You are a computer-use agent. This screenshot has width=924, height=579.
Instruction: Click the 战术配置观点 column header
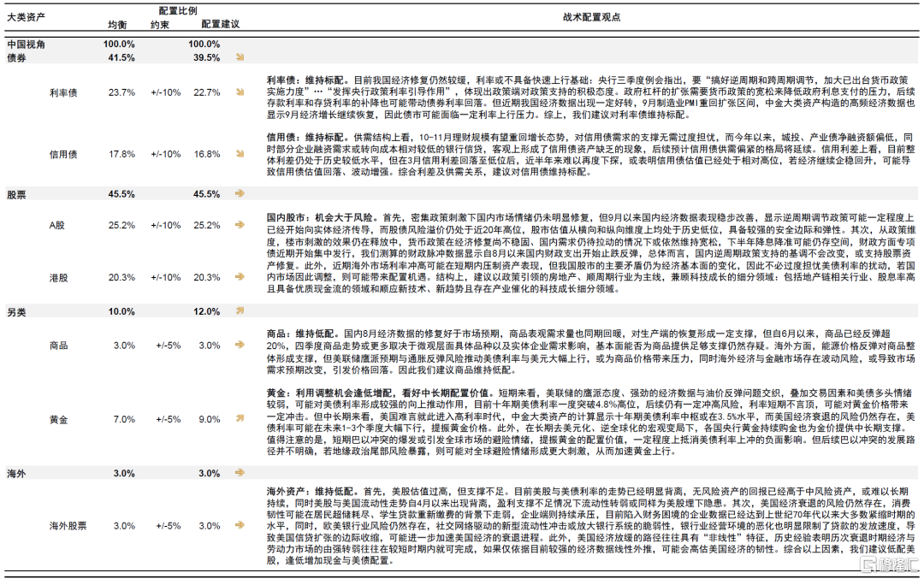pyautogui.click(x=592, y=17)
